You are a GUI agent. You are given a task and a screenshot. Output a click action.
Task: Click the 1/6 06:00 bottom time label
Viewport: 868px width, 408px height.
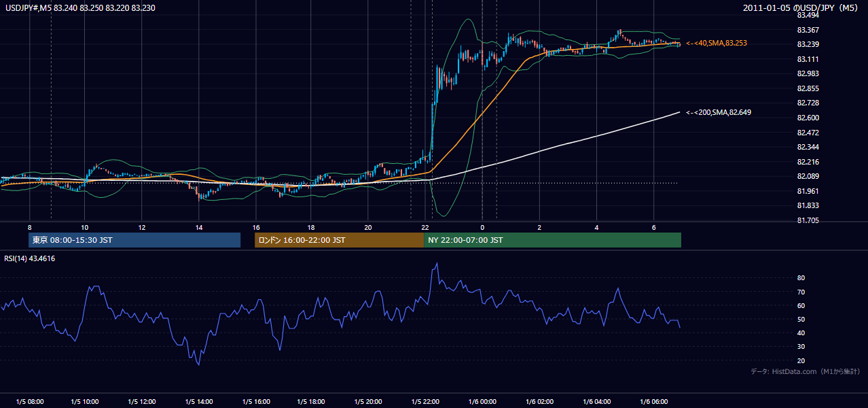[x=654, y=402]
